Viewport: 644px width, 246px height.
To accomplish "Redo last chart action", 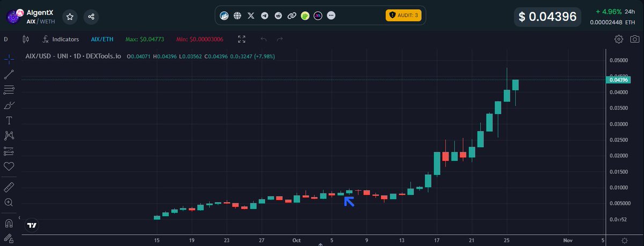I will coord(280,39).
